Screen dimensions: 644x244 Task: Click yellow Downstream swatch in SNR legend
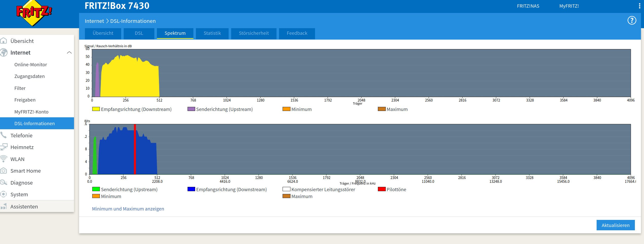[96, 109]
